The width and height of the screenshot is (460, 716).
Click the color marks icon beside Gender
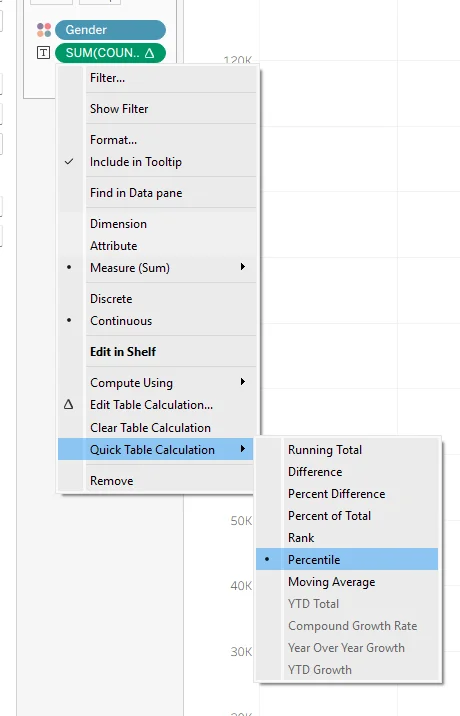(44, 30)
